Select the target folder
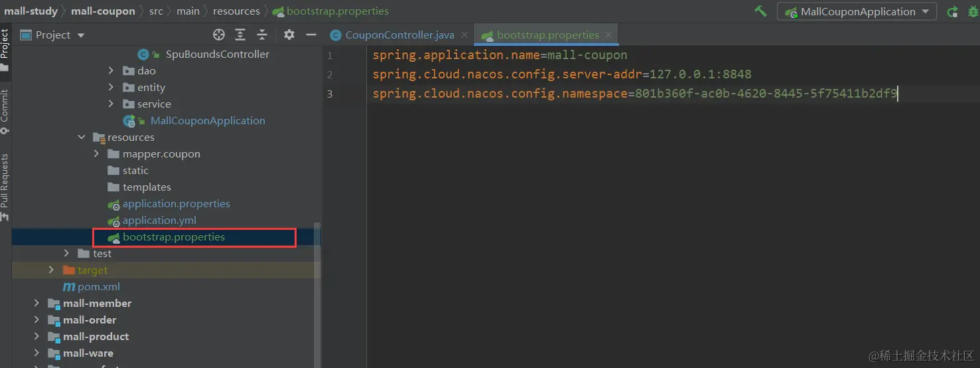980x368 pixels. click(x=92, y=270)
